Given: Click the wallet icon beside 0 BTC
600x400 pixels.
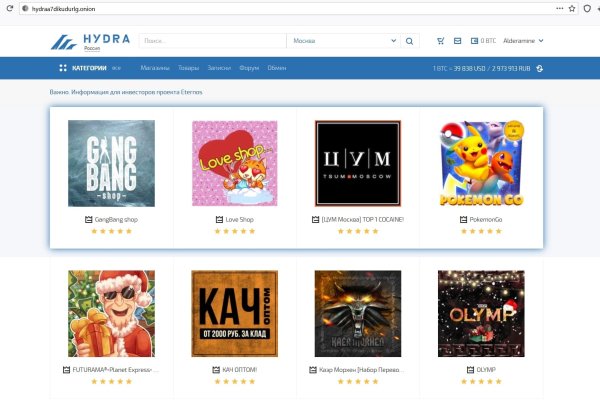Looking at the screenshot, I should pyautogui.click(x=475, y=41).
